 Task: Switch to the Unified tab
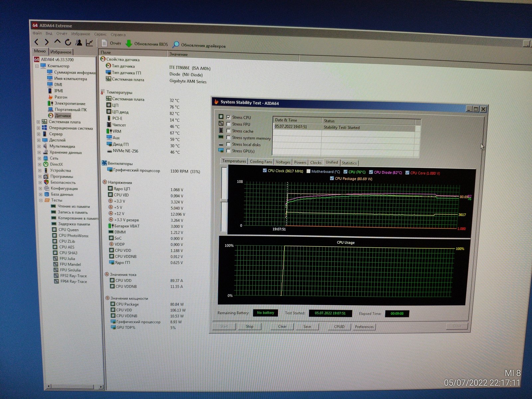click(332, 162)
